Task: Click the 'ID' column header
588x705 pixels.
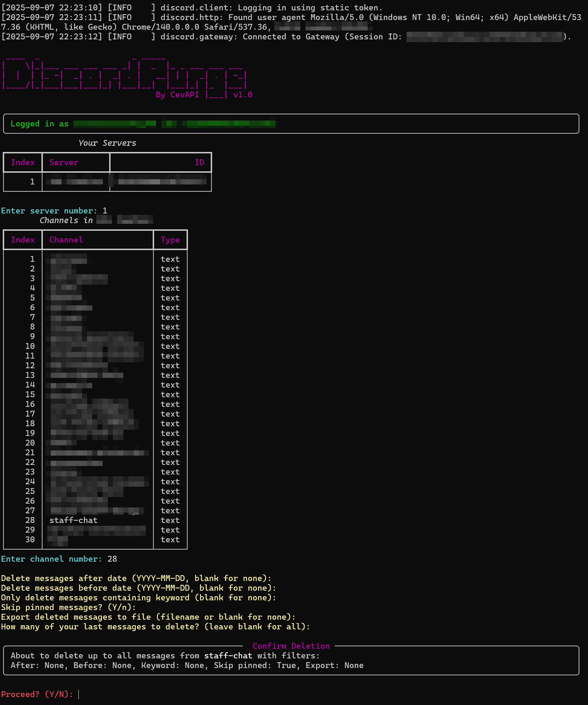Action: [x=199, y=162]
